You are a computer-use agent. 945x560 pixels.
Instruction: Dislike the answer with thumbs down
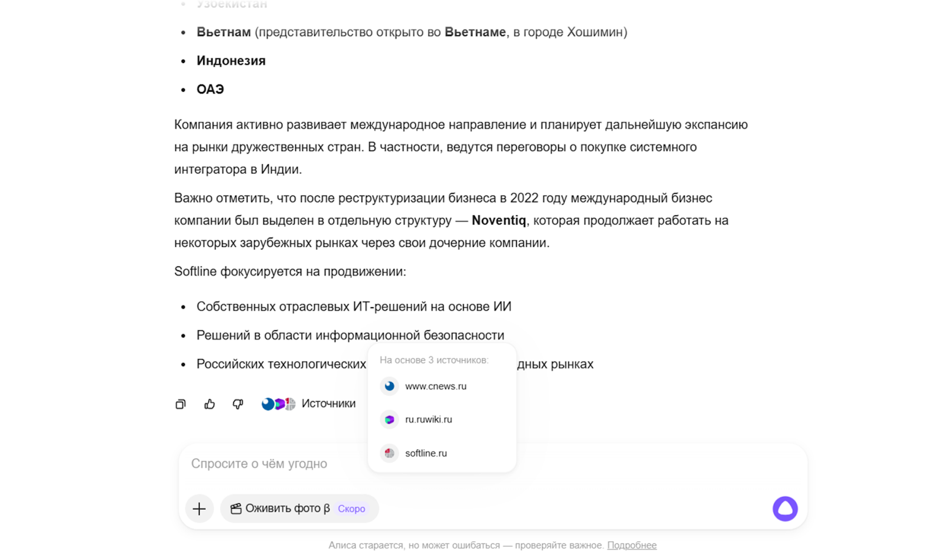click(238, 404)
